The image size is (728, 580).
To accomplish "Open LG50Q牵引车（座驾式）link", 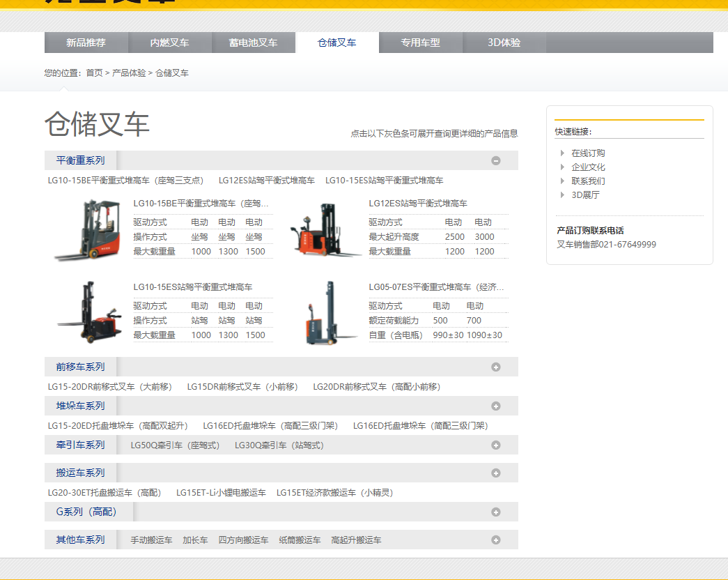I will coord(175,445).
